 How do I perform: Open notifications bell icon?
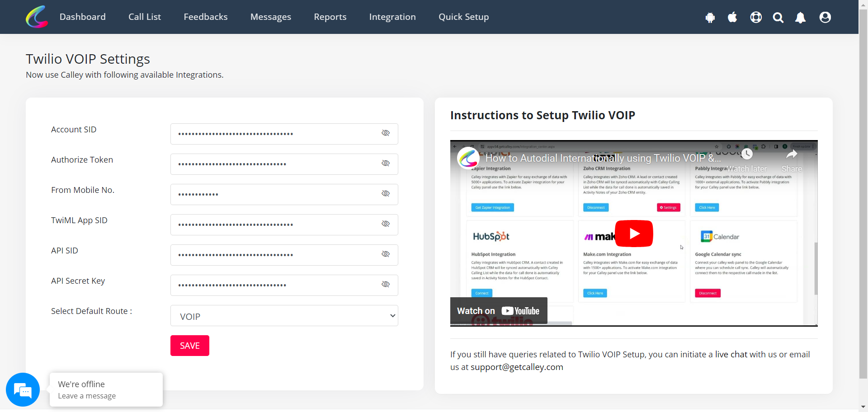click(801, 18)
